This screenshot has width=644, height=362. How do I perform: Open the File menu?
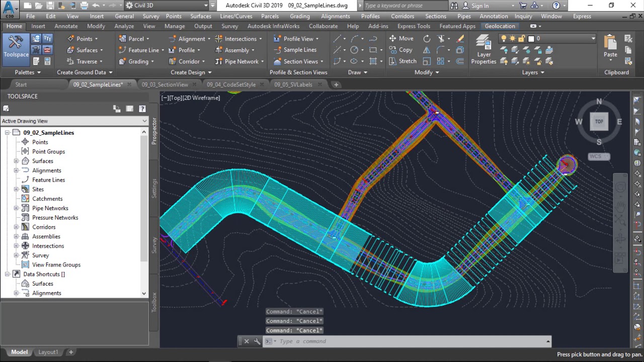(31, 16)
